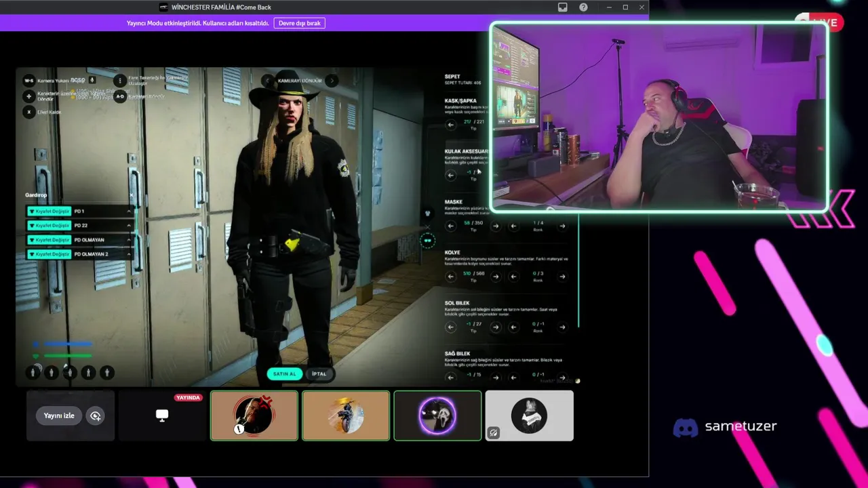Click the SATIN AL purchase button
This screenshot has height=488, width=868.
tap(284, 373)
